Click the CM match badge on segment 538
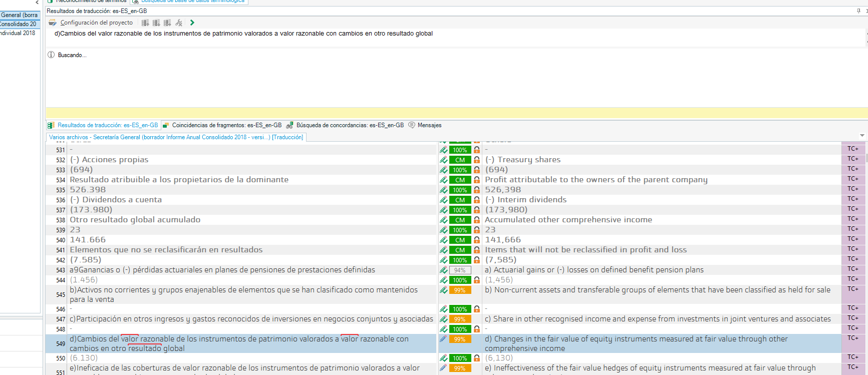 (x=460, y=220)
